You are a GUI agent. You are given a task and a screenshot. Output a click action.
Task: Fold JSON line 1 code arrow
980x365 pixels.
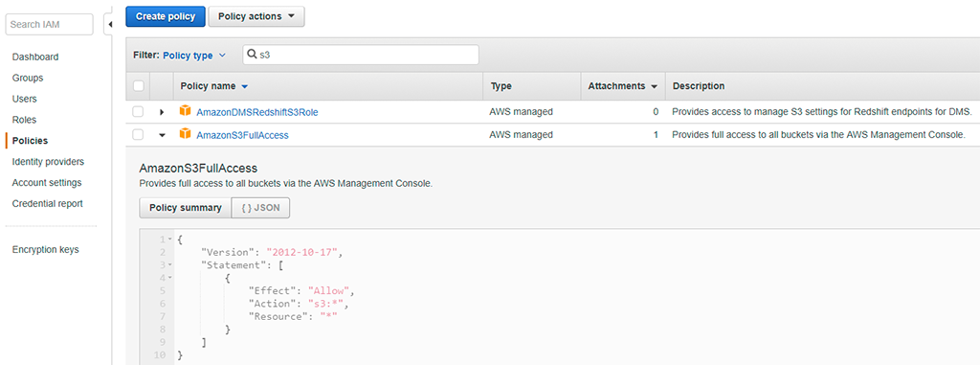(170, 240)
